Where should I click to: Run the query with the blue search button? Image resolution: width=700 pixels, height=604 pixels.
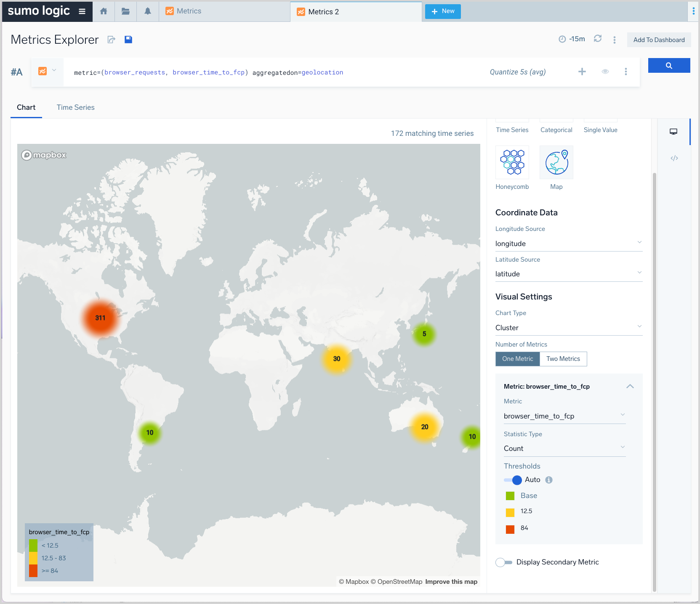(x=669, y=65)
